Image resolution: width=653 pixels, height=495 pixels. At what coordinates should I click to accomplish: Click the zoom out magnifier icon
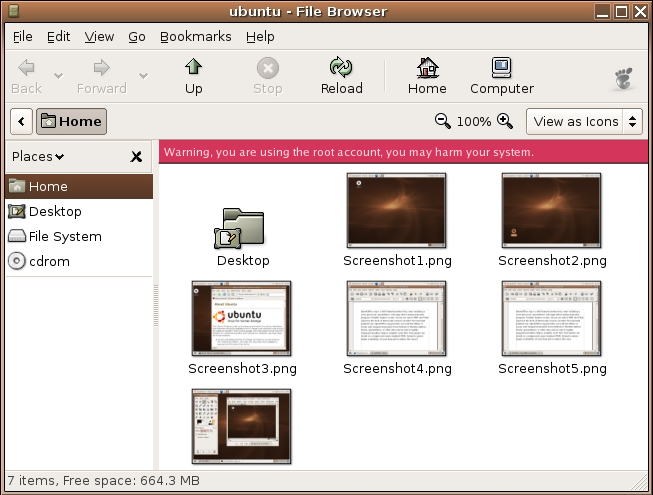point(443,121)
